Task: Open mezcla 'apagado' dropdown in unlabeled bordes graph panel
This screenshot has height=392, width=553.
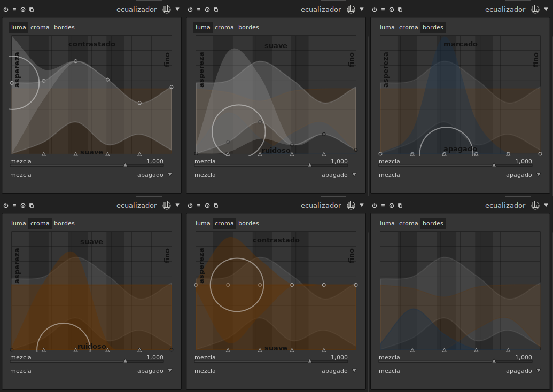Action: click(x=460, y=371)
